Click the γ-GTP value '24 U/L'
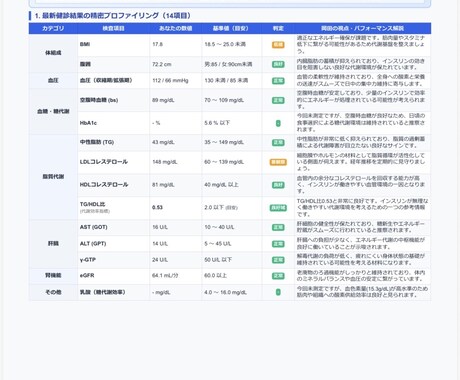 pos(160,260)
